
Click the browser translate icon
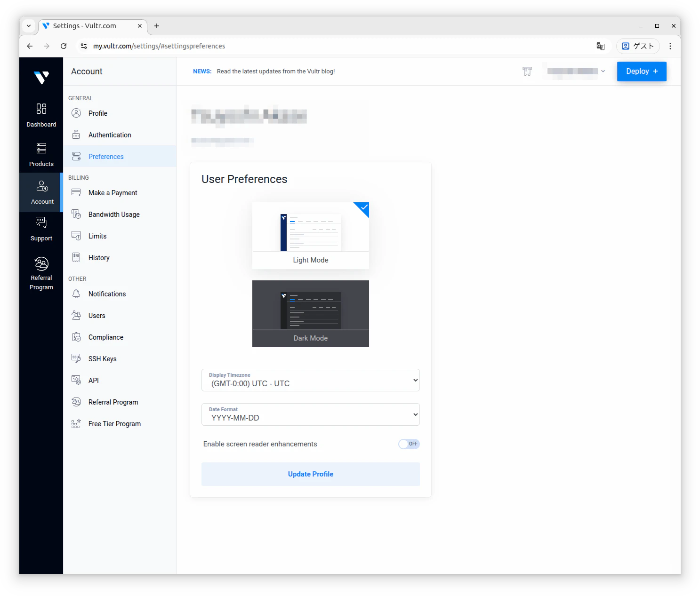(x=601, y=46)
